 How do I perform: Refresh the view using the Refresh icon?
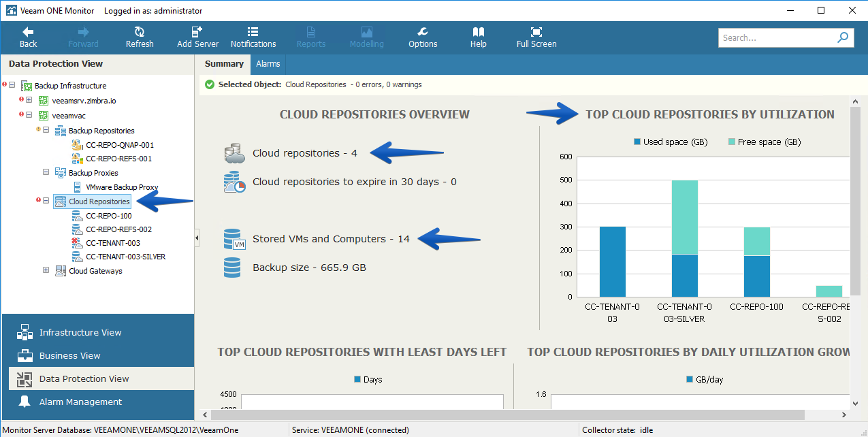click(140, 32)
